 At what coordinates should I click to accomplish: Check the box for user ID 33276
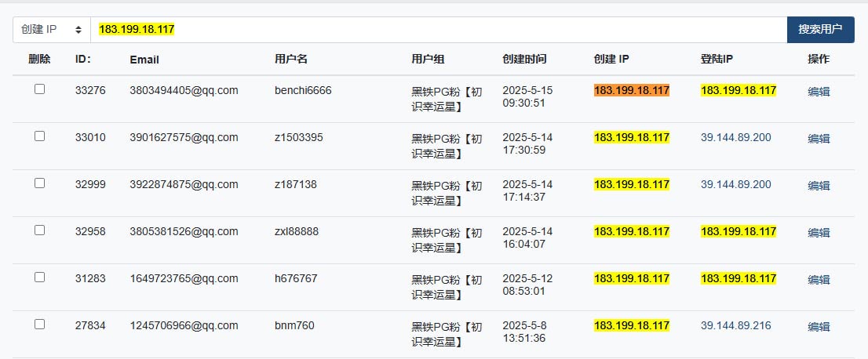[40, 89]
